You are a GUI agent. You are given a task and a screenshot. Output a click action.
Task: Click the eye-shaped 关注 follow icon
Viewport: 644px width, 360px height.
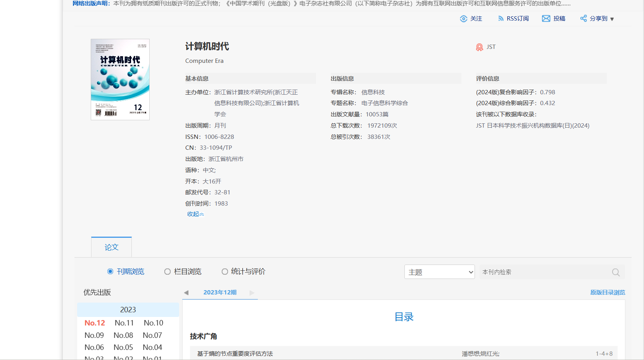pyautogui.click(x=463, y=19)
